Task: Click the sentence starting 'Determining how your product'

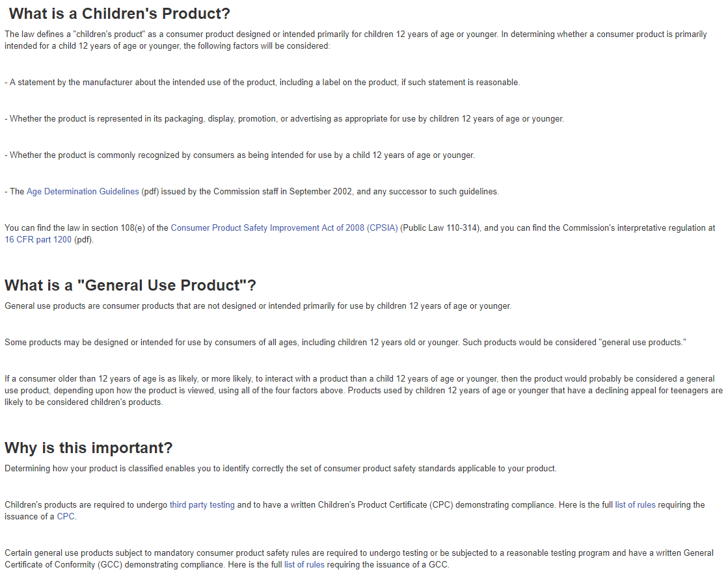Action: [x=280, y=469]
